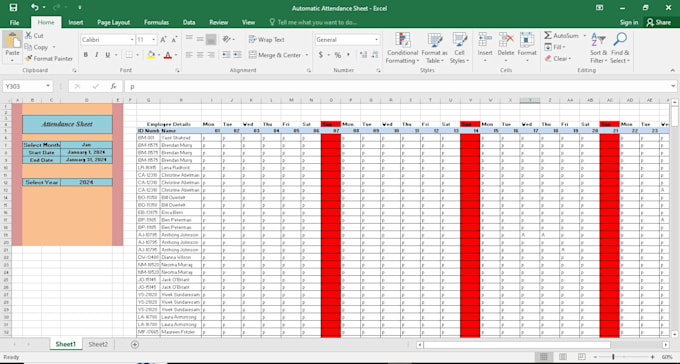Click AutoSum
680x364 pixels.
561,36
